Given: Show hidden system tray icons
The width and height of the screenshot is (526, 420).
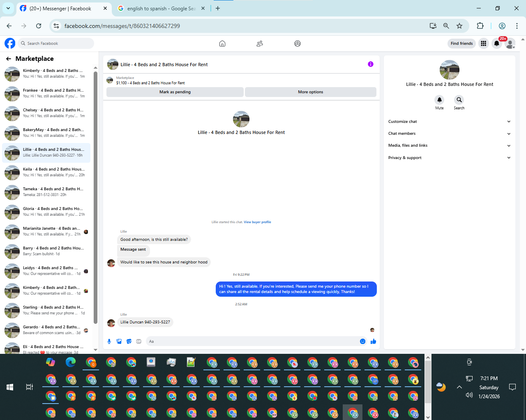Looking at the screenshot, I should pos(459,387).
